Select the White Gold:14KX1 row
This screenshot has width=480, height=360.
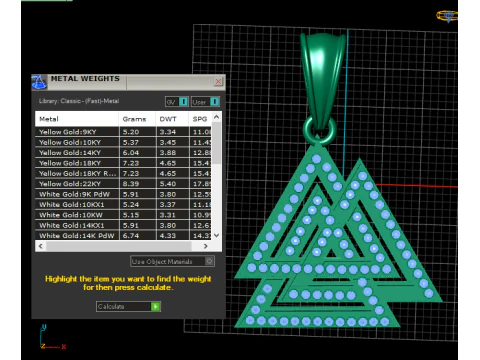[x=123, y=225]
